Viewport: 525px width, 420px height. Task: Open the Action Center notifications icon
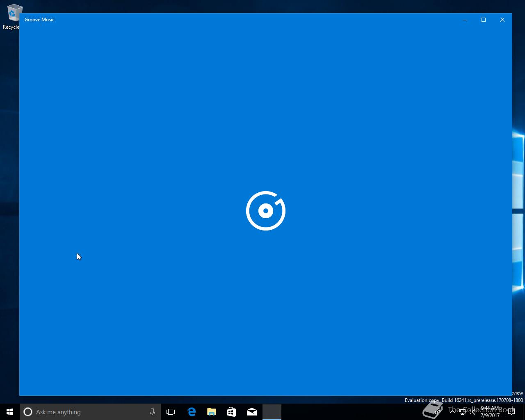point(511,412)
